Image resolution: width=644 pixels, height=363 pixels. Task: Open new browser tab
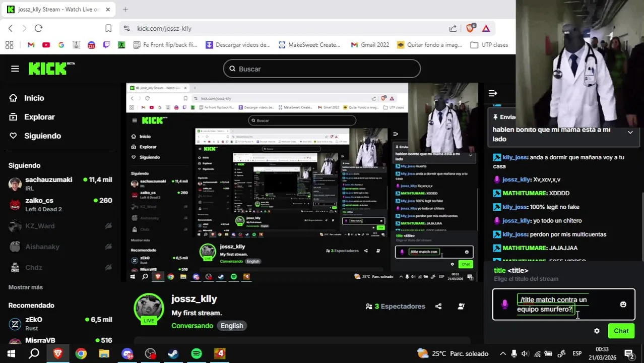125,9
